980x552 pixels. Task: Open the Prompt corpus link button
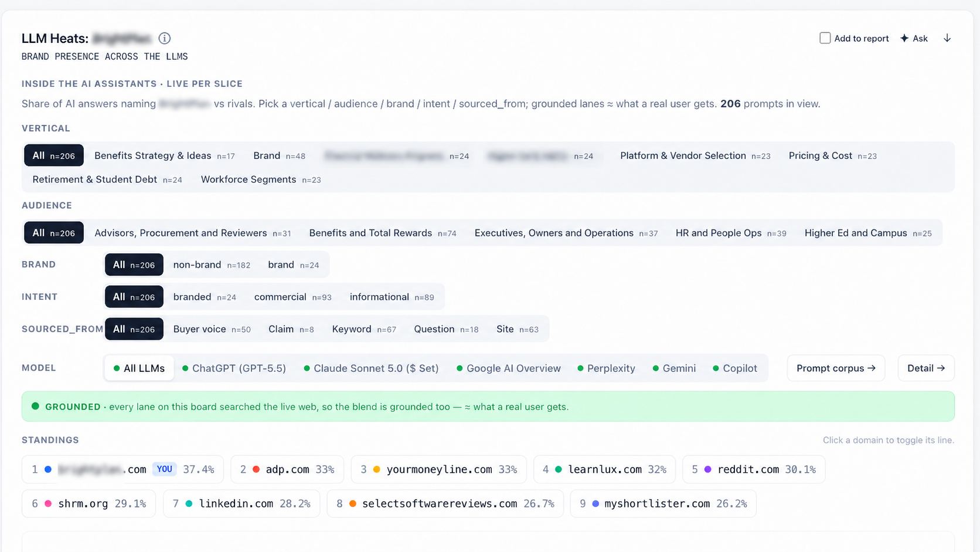pyautogui.click(x=836, y=368)
